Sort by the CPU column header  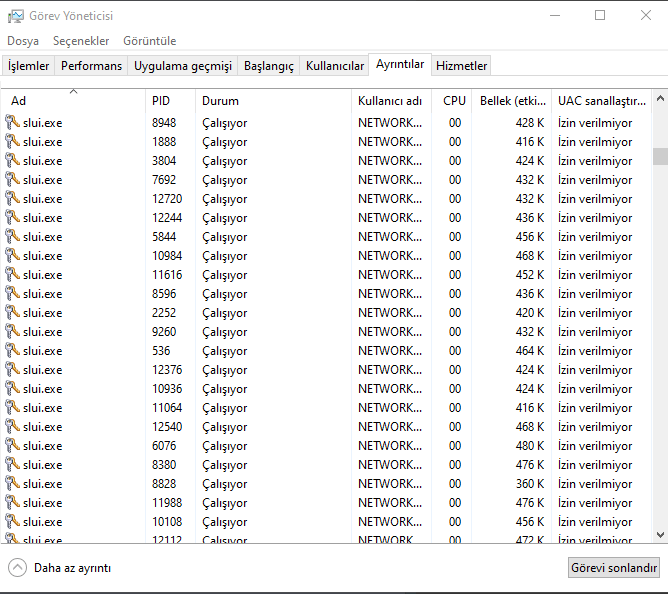[x=452, y=101]
